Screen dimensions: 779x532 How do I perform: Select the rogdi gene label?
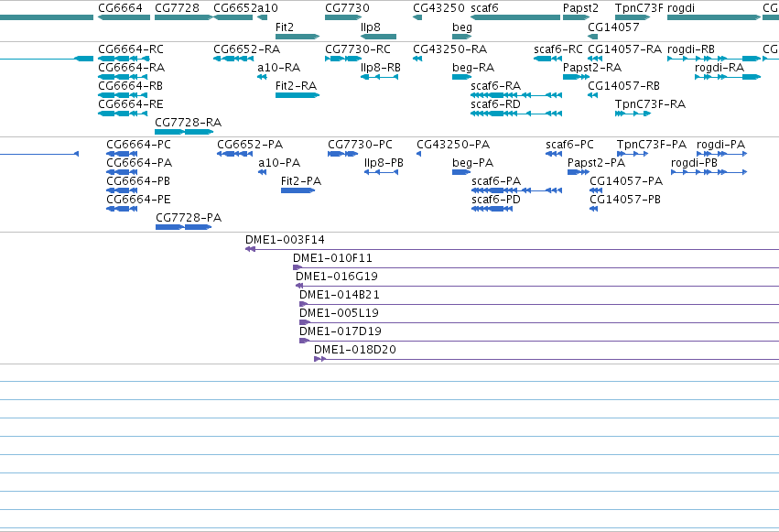(681, 8)
